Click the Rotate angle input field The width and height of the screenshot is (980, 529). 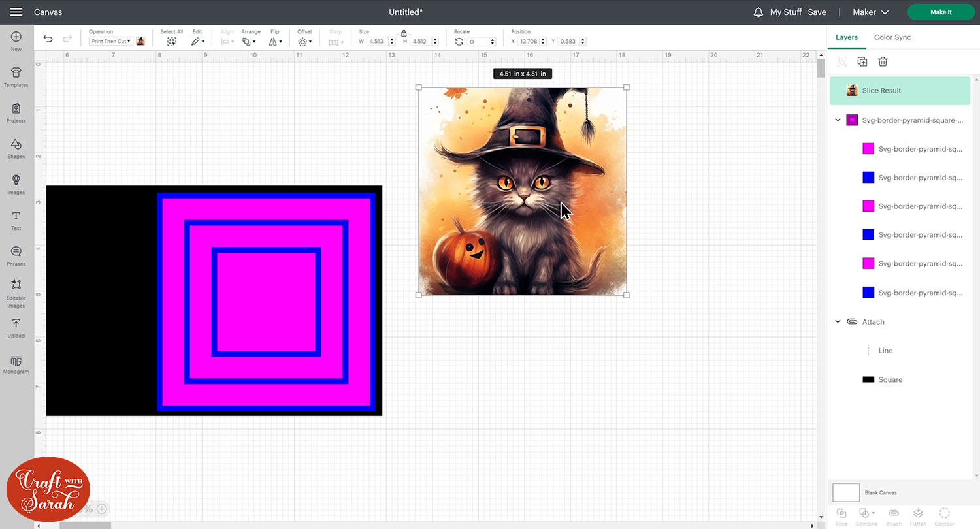point(477,41)
